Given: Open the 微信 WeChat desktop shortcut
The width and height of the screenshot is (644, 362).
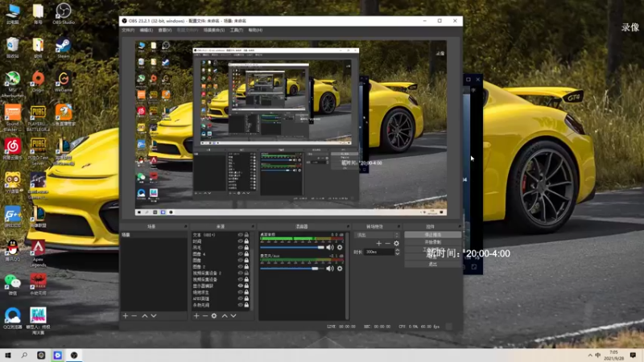Looking at the screenshot, I should pyautogui.click(x=13, y=285).
